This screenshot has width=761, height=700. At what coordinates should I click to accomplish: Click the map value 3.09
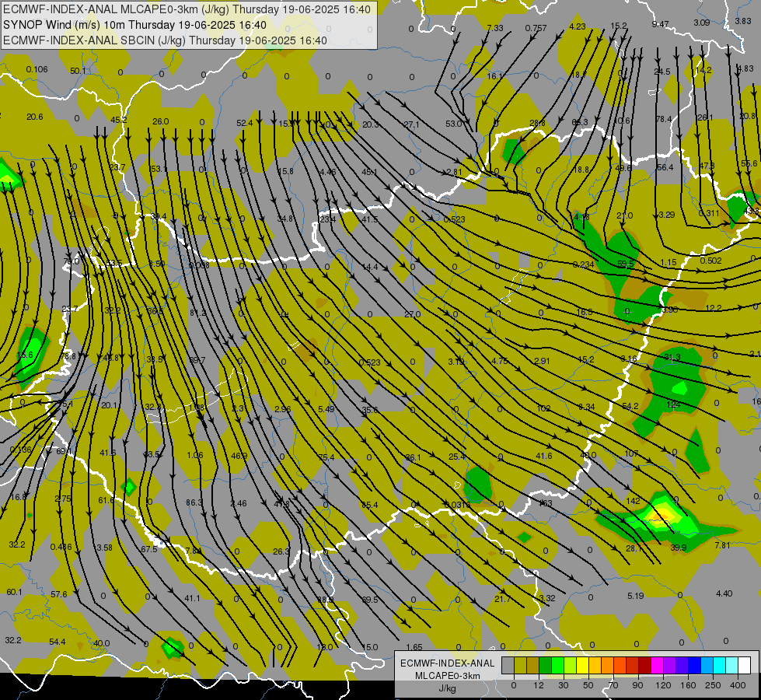702,23
